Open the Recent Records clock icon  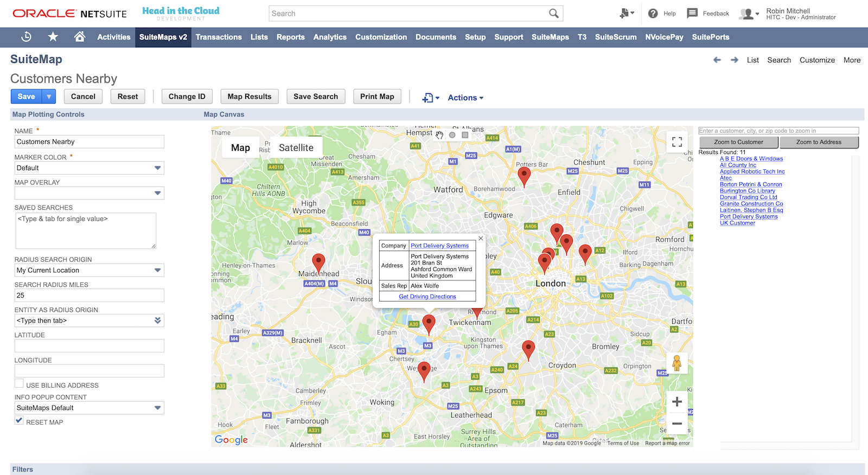click(26, 37)
